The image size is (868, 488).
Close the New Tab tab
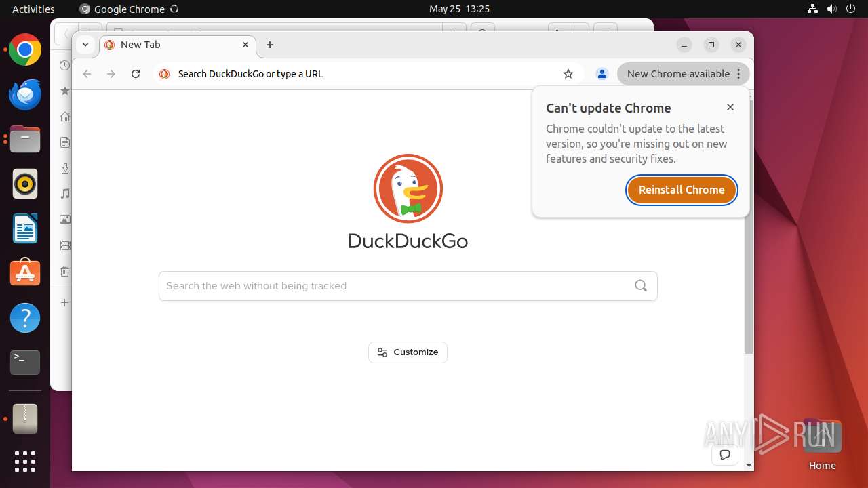pyautogui.click(x=245, y=45)
